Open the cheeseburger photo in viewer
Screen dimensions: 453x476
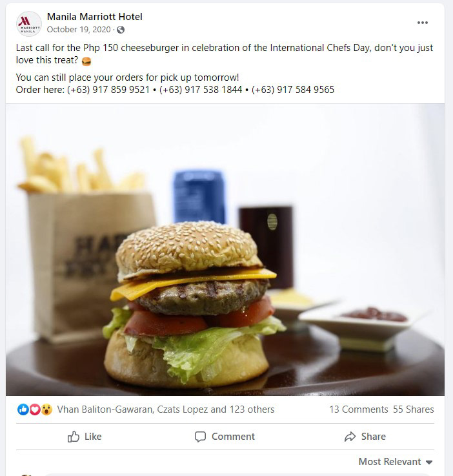coord(225,249)
